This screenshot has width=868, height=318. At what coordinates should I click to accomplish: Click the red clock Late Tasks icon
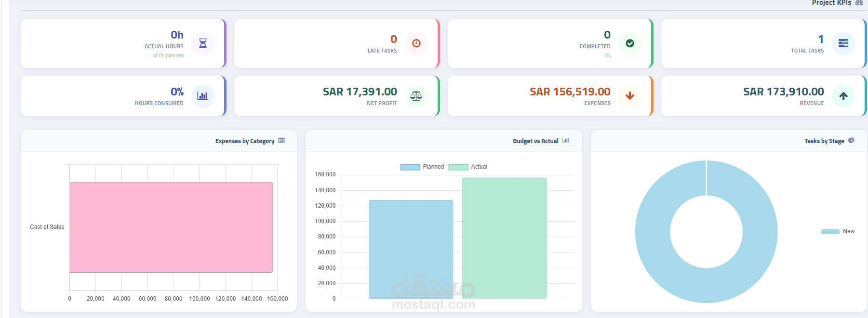[x=416, y=43]
